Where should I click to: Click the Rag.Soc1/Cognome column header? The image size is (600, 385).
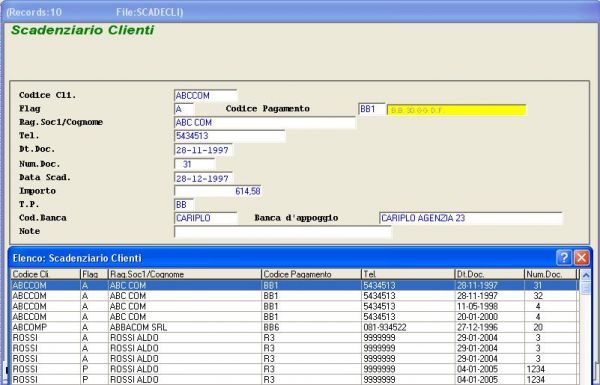pos(184,274)
